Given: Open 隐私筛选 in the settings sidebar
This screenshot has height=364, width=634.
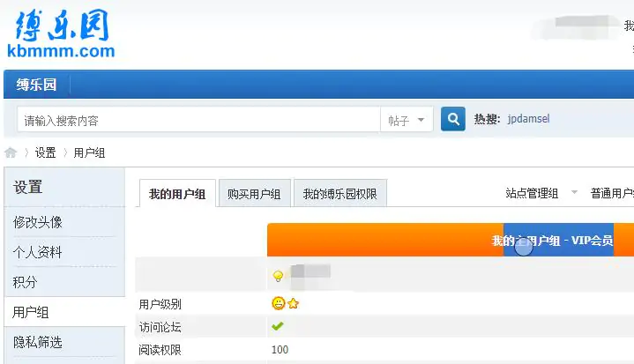Looking at the screenshot, I should point(38,342).
